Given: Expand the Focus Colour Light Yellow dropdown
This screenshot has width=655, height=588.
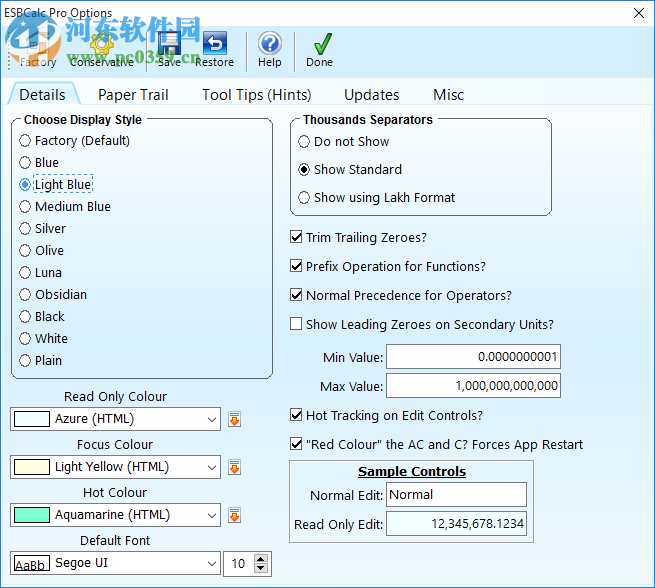Looking at the screenshot, I should [212, 467].
